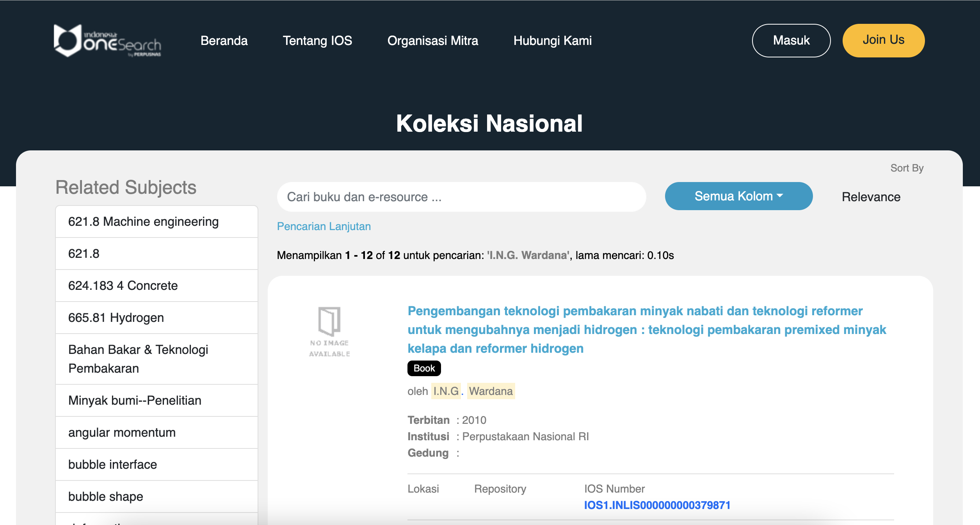Viewport: 980px width, 525px height.
Task: Filter by 665.81 Hydrogen subject
Action: click(x=116, y=318)
